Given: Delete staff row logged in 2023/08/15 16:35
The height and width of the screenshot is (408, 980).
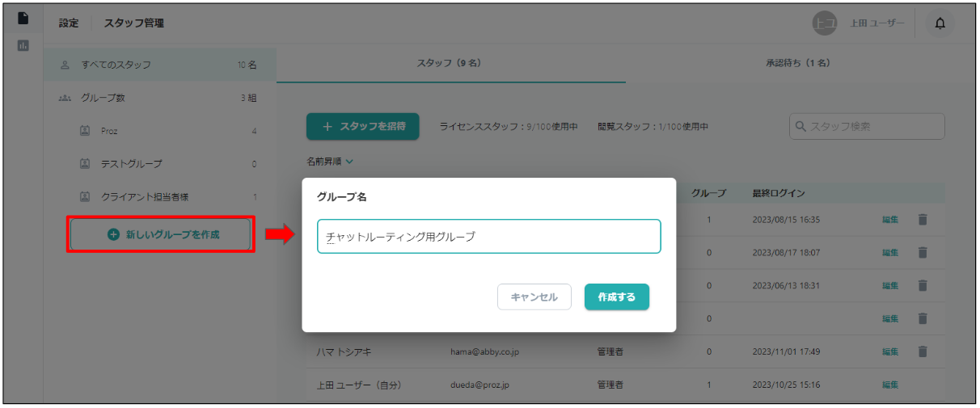Looking at the screenshot, I should click(922, 219).
